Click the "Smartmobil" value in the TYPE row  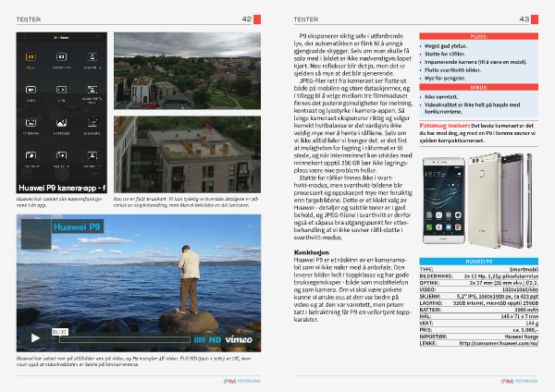[x=524, y=269]
